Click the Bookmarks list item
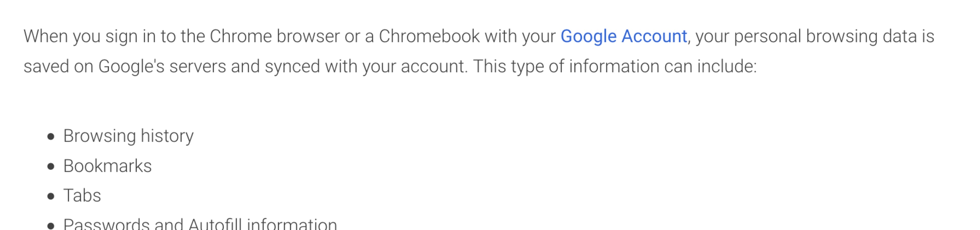This screenshot has width=980, height=230. [x=107, y=166]
